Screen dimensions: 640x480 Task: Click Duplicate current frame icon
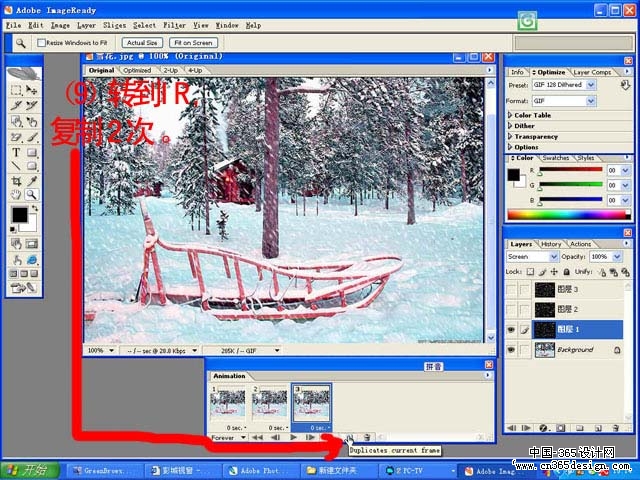pyautogui.click(x=350, y=438)
